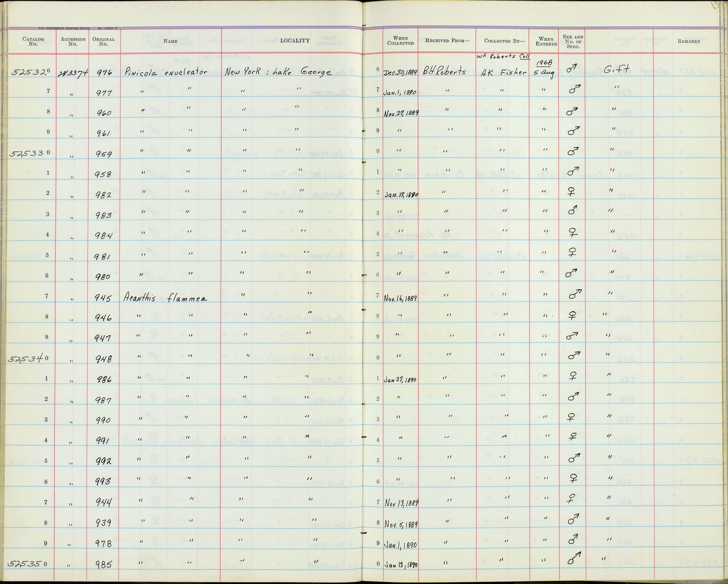
Task: Select catalog number 525330
Action: (30, 153)
